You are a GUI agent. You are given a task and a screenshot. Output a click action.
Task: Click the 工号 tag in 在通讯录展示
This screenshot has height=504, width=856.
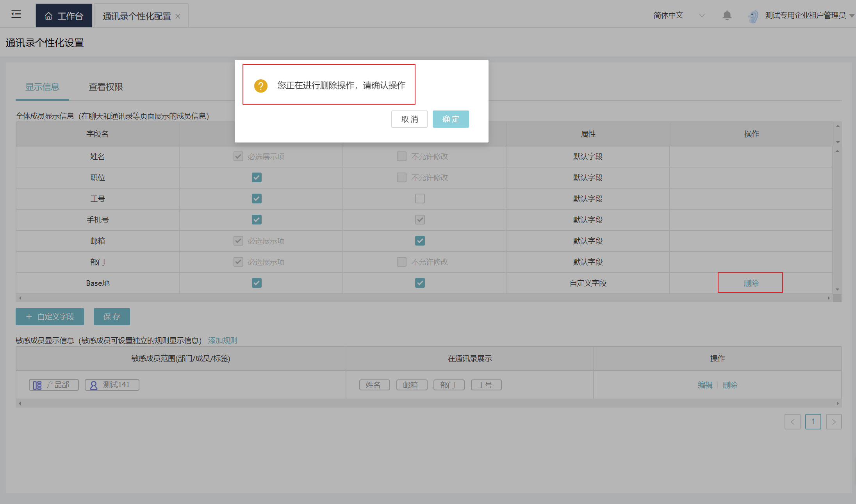pyautogui.click(x=486, y=385)
